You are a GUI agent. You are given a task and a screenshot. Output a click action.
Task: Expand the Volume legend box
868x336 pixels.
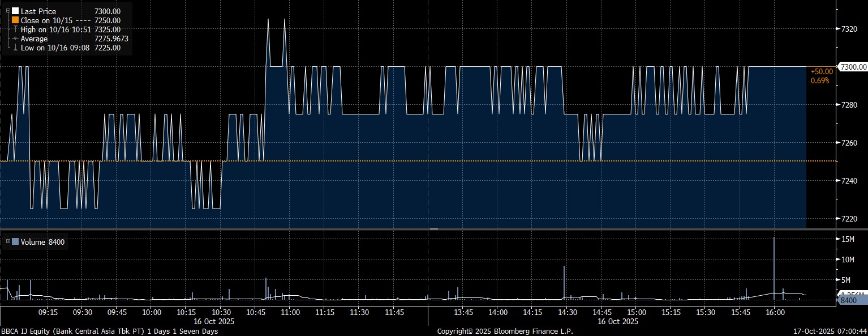point(7,242)
